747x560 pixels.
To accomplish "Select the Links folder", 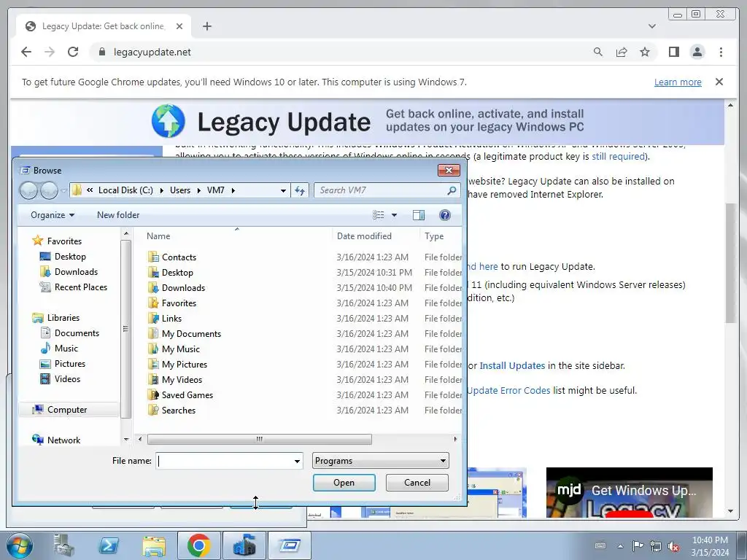I will (171, 318).
